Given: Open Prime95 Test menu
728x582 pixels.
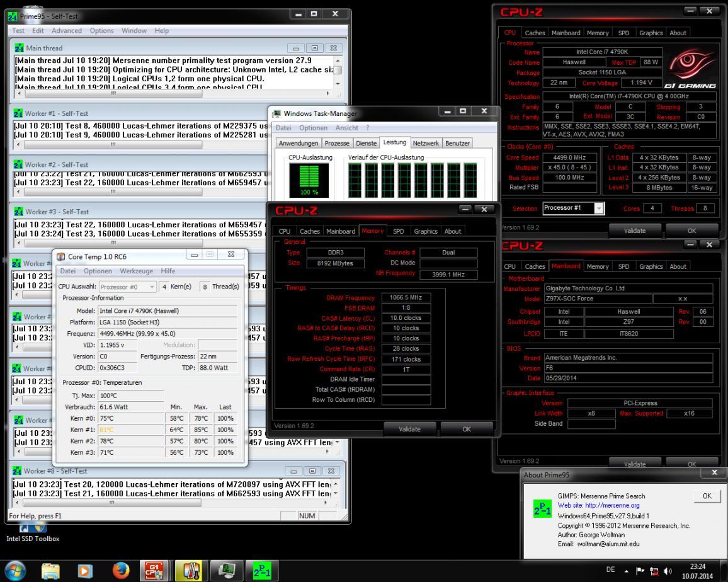Looking at the screenshot, I should (18, 31).
